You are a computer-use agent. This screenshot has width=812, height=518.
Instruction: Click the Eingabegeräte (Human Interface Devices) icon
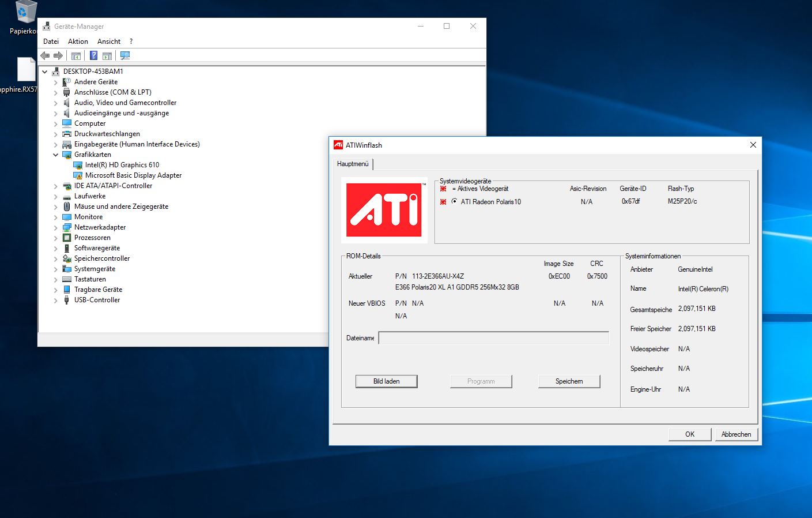click(x=67, y=144)
